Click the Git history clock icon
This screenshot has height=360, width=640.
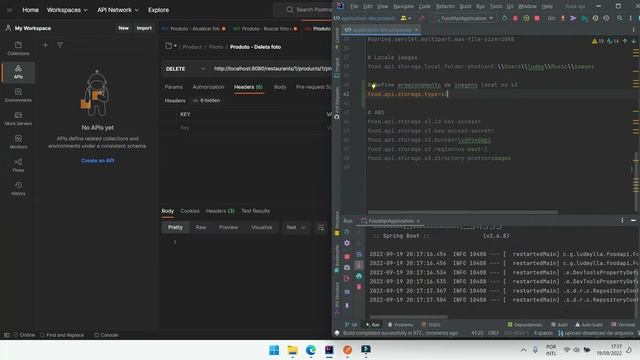coord(596,18)
